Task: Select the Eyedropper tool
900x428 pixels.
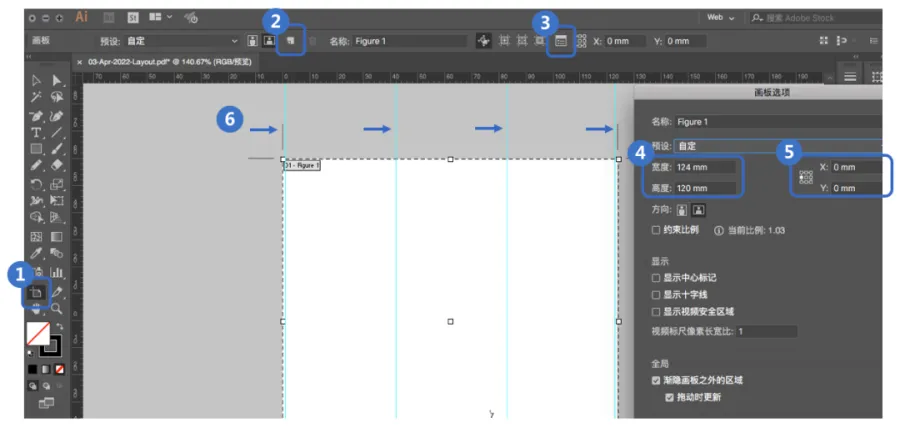Action: click(37, 253)
